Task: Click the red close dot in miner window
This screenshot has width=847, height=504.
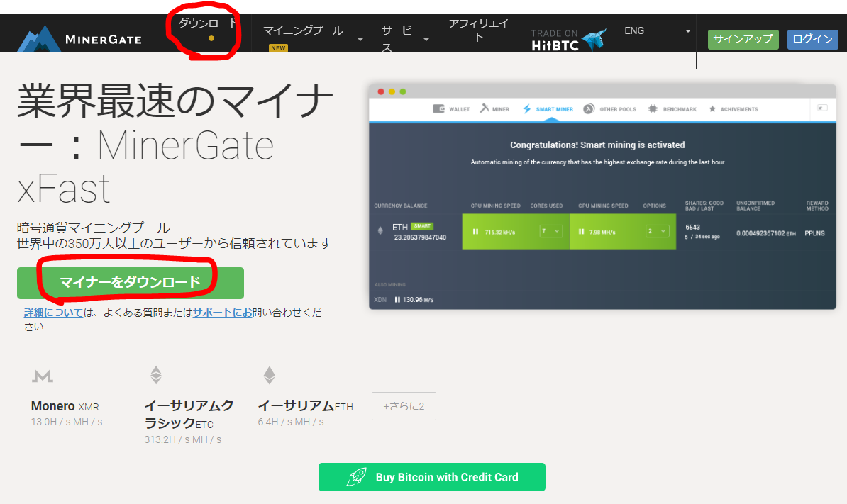Action: pos(381,91)
